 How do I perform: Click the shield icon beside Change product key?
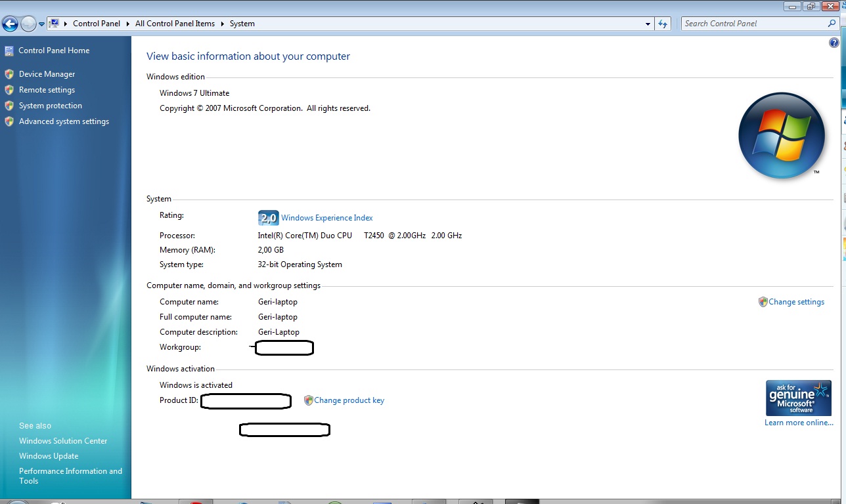click(308, 400)
